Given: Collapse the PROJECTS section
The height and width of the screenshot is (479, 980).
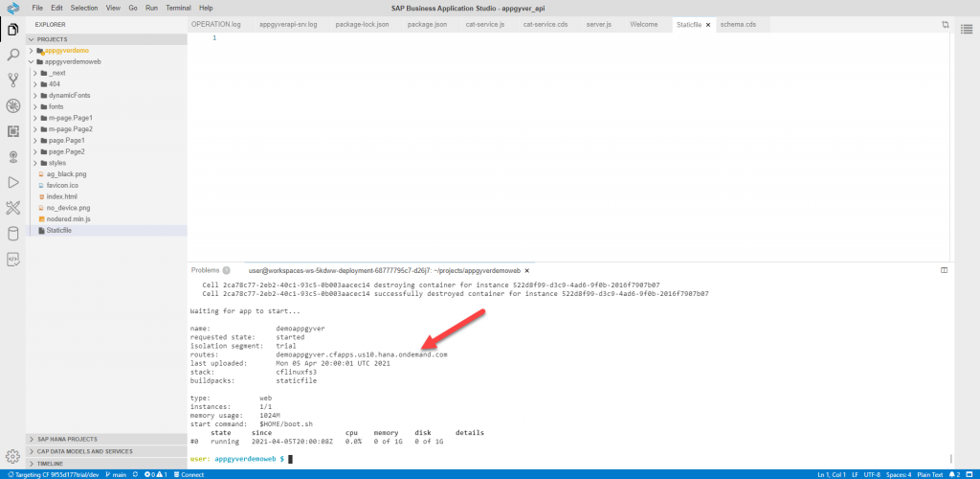Looking at the screenshot, I should 32,38.
